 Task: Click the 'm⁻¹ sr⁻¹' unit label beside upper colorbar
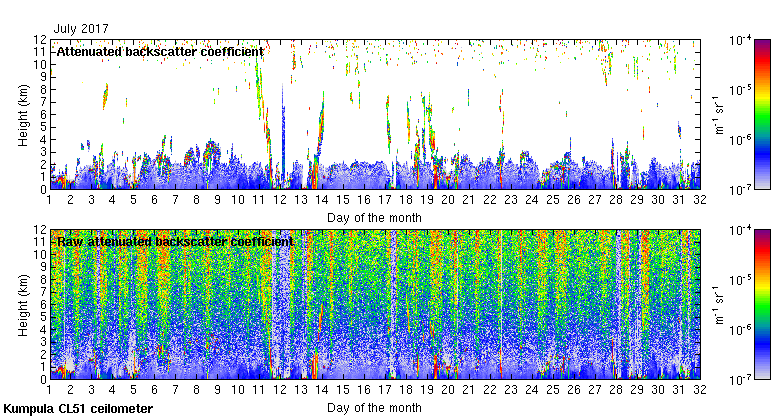pos(719,113)
